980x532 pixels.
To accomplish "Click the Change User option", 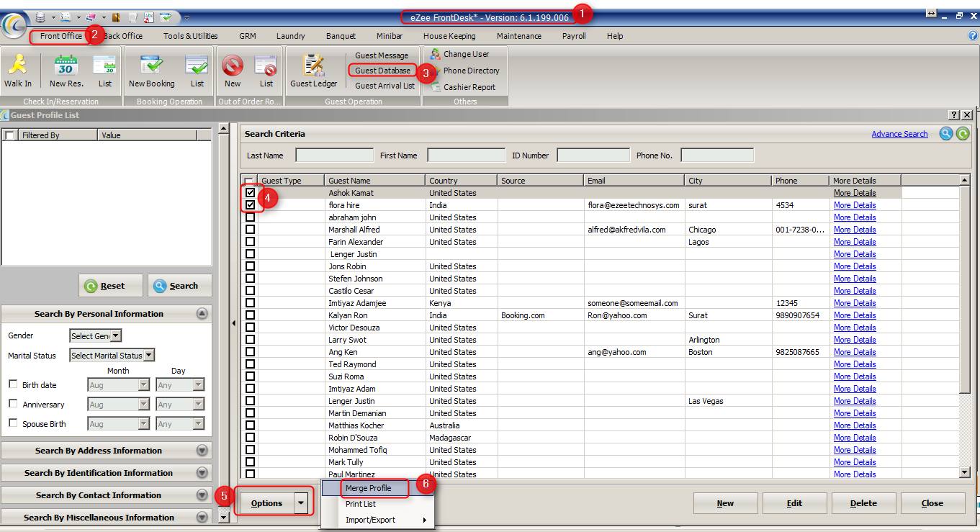I will click(x=459, y=54).
